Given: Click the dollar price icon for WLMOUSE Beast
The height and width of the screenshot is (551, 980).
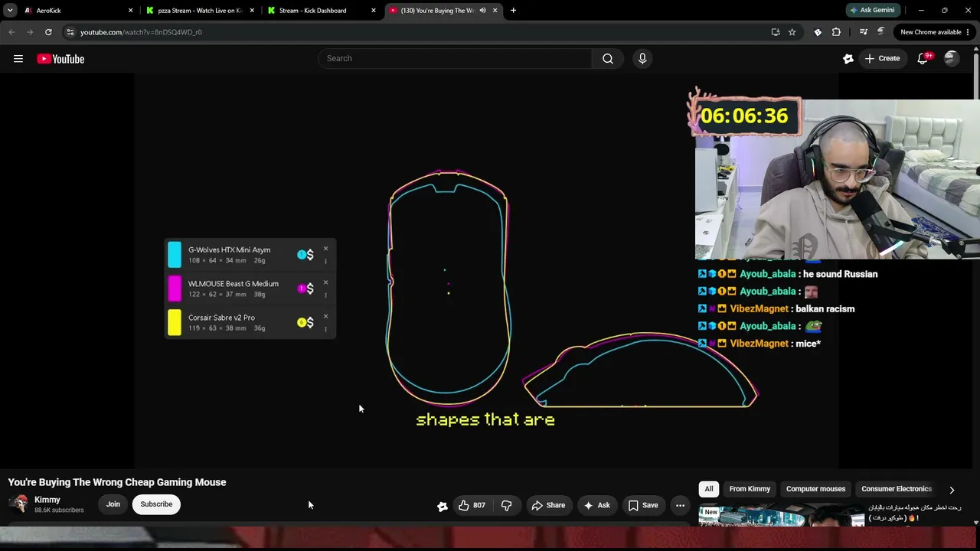Looking at the screenshot, I should (x=310, y=289).
